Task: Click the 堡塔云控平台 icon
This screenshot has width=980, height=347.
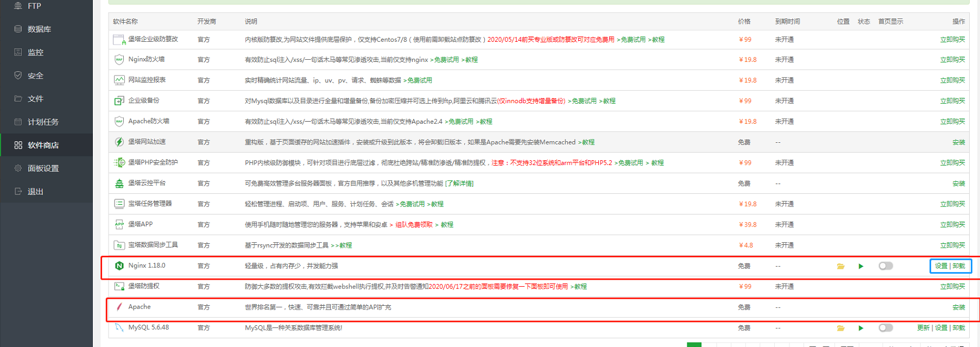Action: pos(119,184)
